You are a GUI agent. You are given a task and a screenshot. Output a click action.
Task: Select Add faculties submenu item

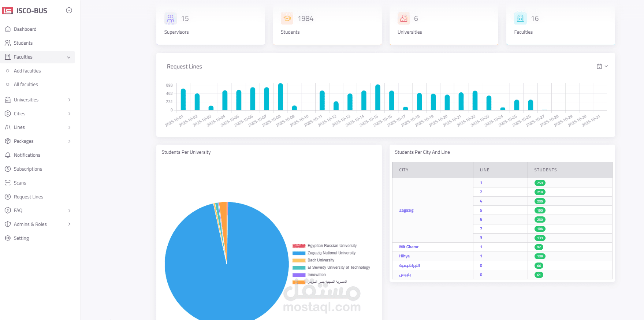tap(27, 71)
